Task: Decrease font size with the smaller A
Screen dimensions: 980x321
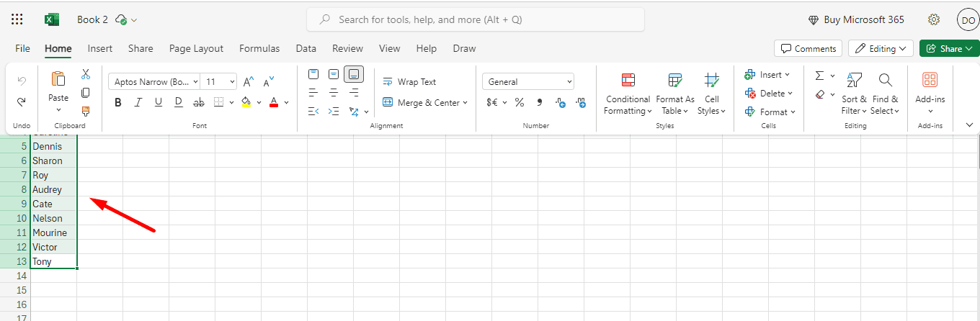Action: point(269,82)
